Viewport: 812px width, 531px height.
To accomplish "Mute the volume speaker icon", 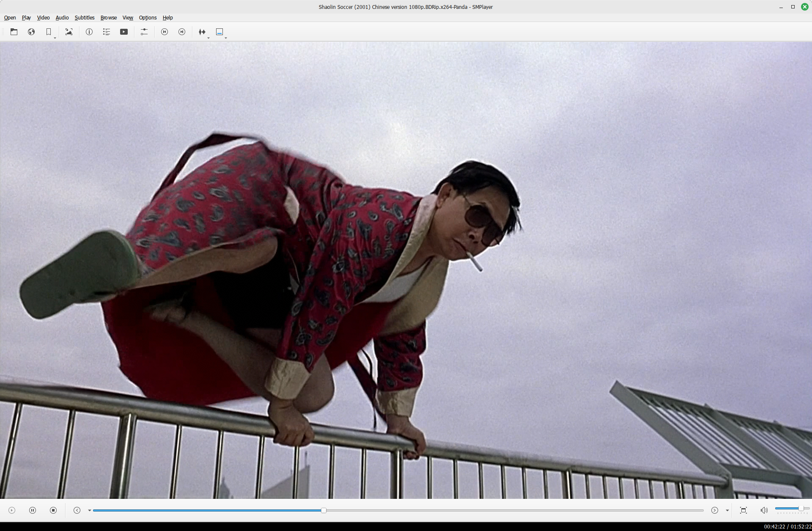I will [x=764, y=510].
